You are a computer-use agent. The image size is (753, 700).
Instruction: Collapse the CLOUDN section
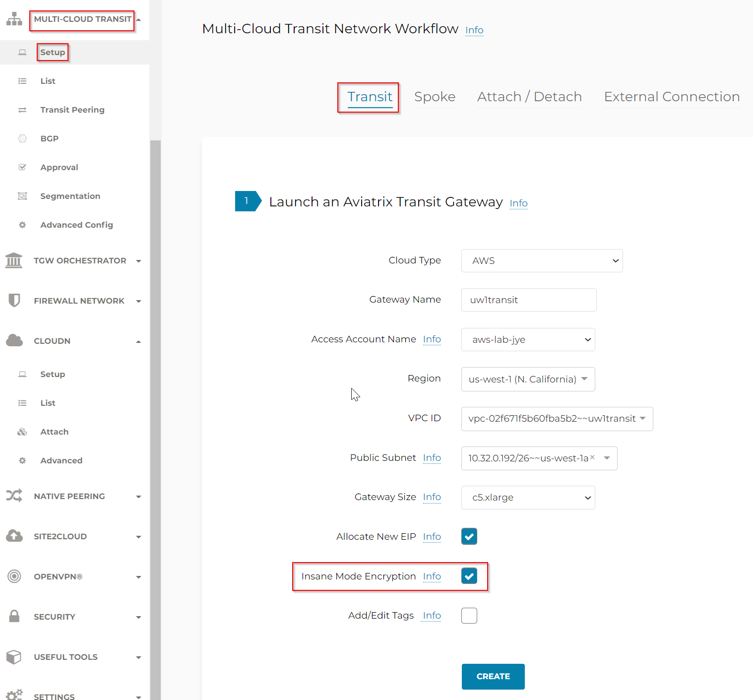click(138, 341)
